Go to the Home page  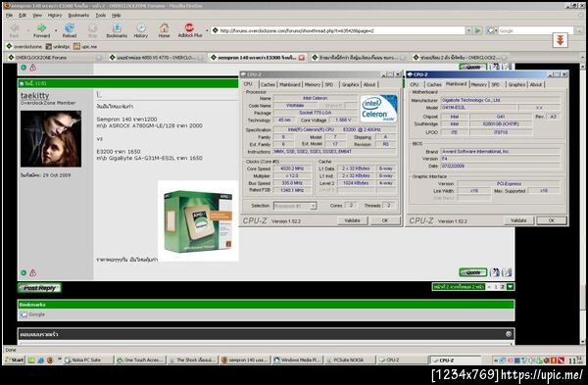[x=164, y=30]
